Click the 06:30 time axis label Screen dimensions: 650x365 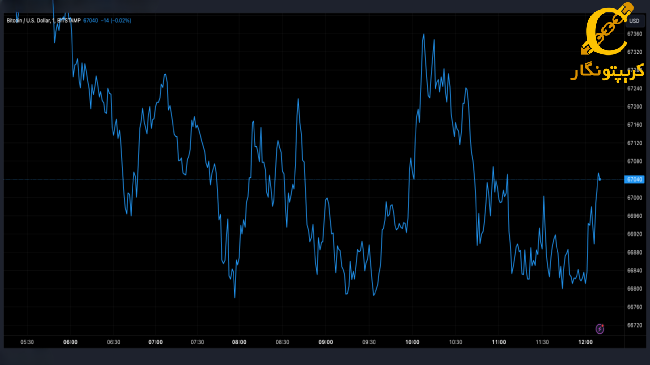pos(114,342)
